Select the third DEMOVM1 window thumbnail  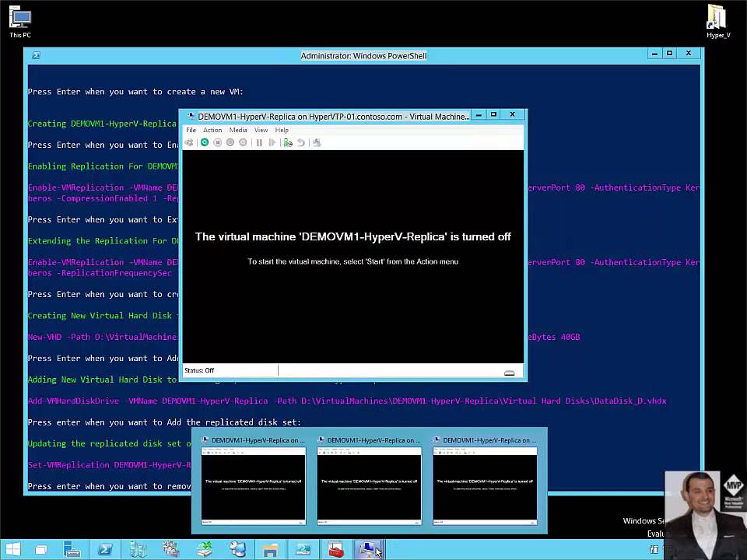[485, 482]
